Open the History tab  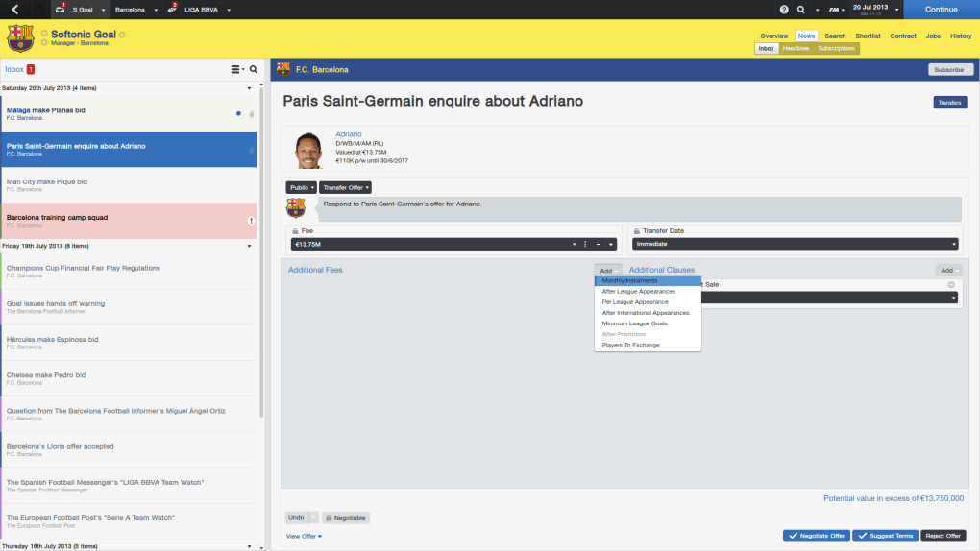pyautogui.click(x=961, y=36)
